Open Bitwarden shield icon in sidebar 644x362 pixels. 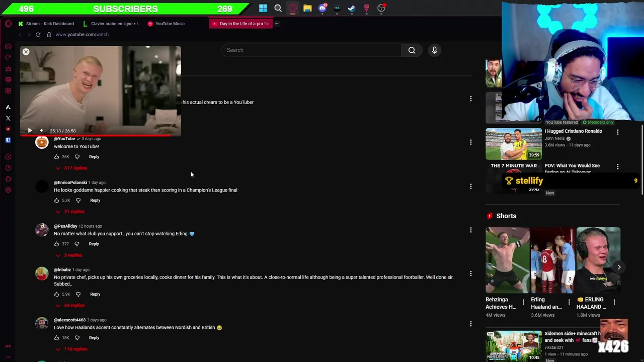coord(8,140)
